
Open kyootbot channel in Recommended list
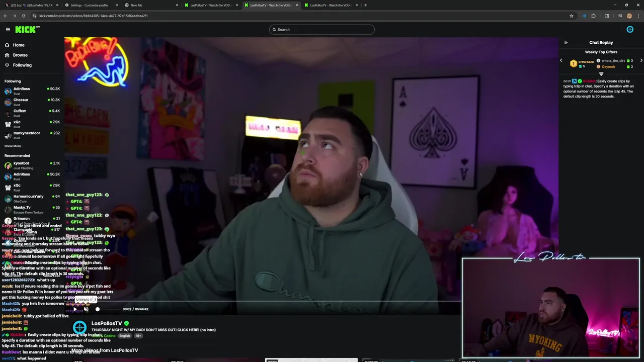click(x=32, y=165)
